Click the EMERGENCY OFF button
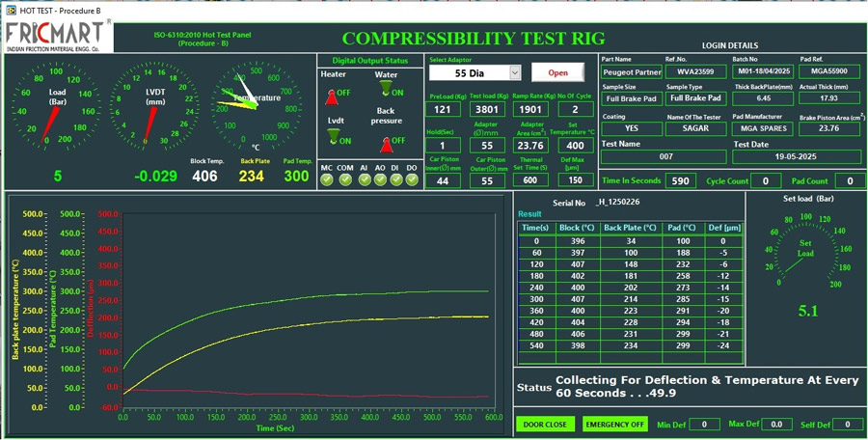The height and width of the screenshot is (440, 868). click(613, 425)
